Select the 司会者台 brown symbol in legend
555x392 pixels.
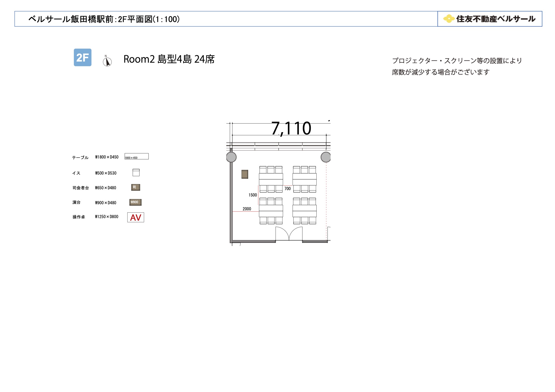pyautogui.click(x=136, y=187)
